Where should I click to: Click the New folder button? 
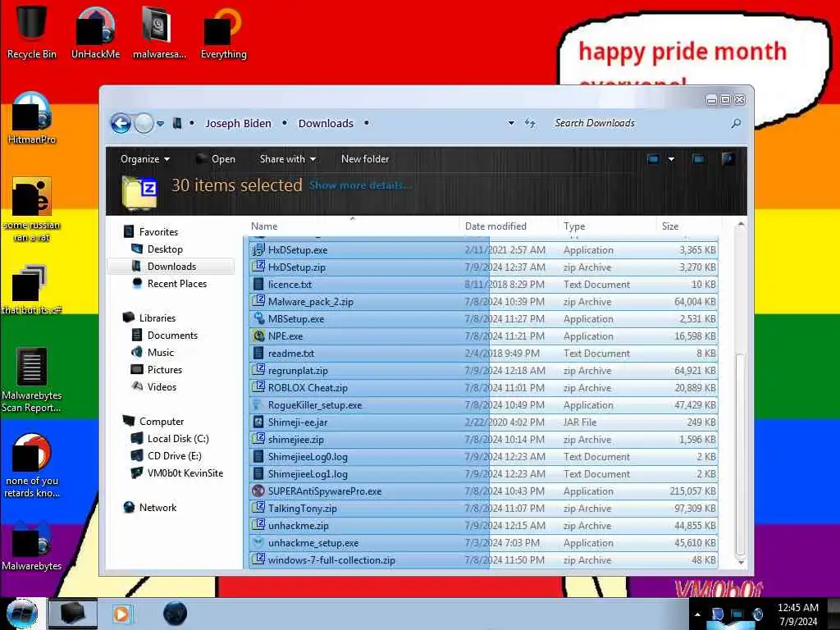tap(365, 159)
